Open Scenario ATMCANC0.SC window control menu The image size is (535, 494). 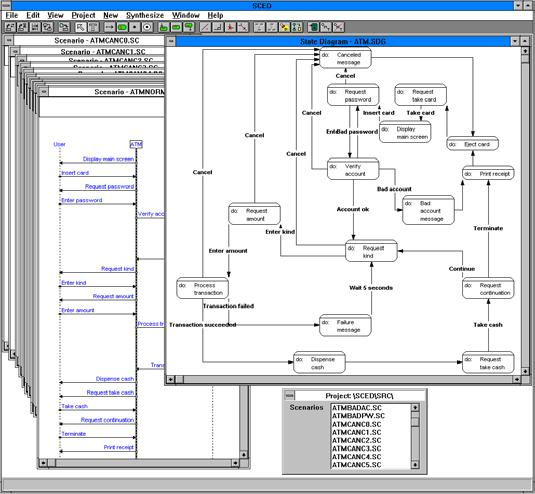coord(9,40)
